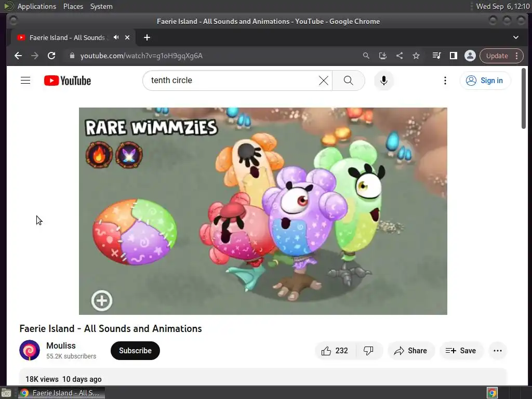Share the Faerie Island video
Viewport: 532px width, 399px height.
(x=410, y=351)
